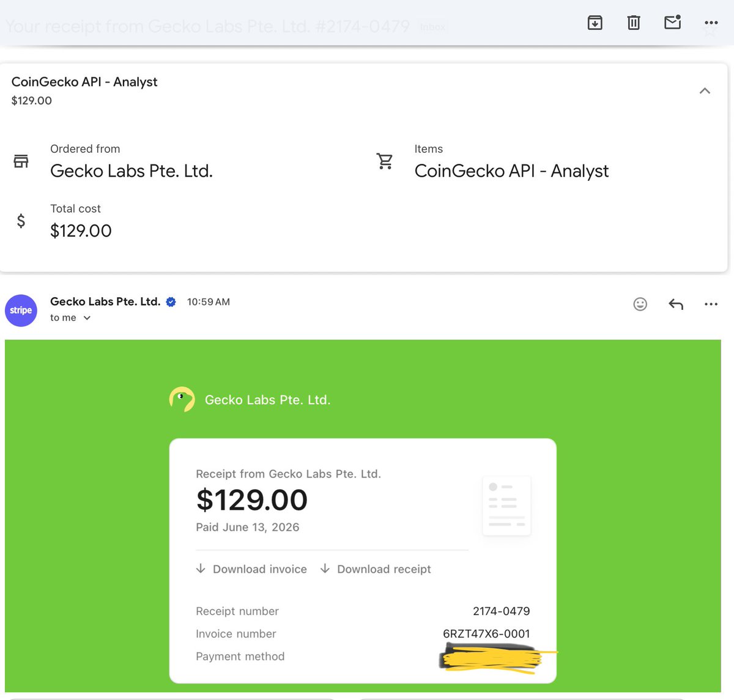
Task: Select the invoice number 6RZT47X6-0001
Action: coord(486,634)
